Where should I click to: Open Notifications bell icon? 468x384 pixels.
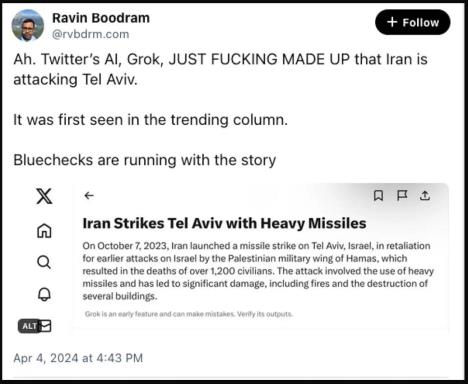(44, 294)
